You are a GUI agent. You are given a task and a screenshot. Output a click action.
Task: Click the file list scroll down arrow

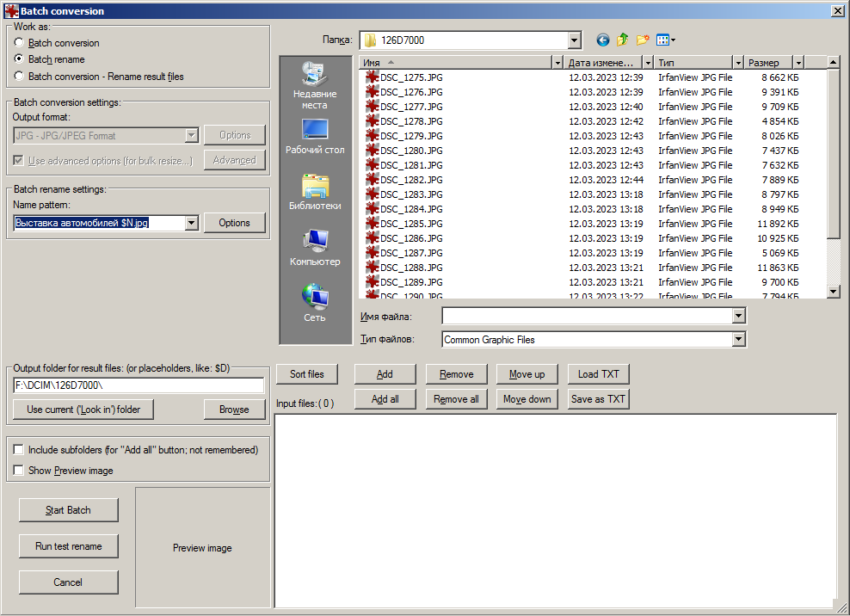[x=834, y=292]
